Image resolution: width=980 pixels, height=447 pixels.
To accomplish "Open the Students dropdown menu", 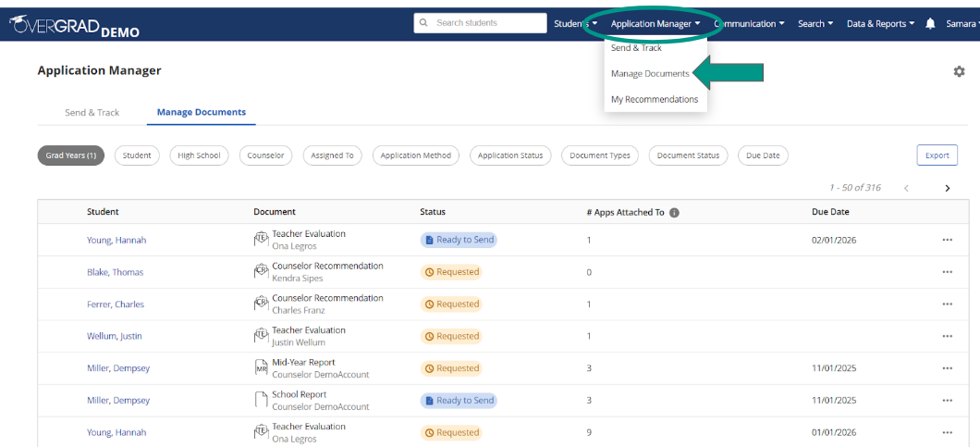I will pos(576,24).
